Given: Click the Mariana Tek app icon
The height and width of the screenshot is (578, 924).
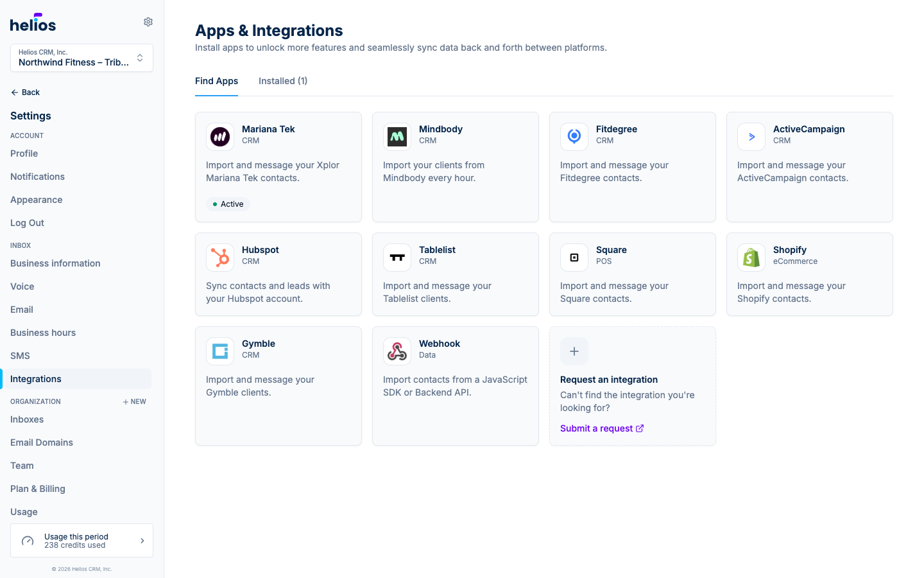Looking at the screenshot, I should pos(220,137).
